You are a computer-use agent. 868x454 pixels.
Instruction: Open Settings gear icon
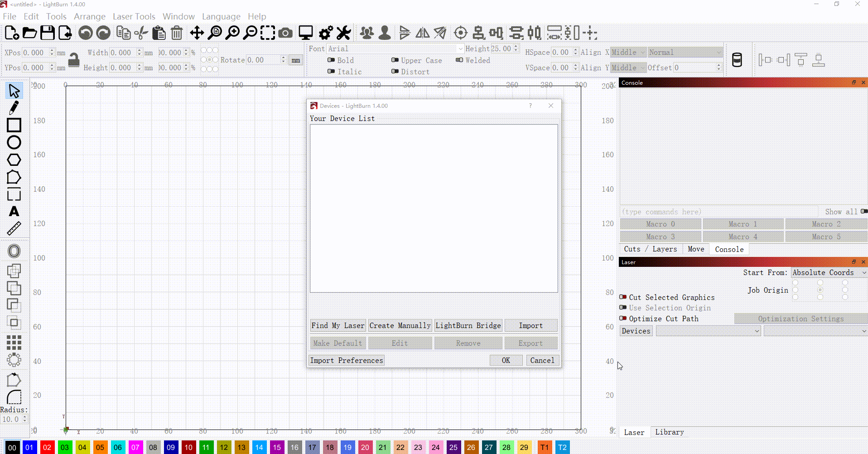(326, 33)
